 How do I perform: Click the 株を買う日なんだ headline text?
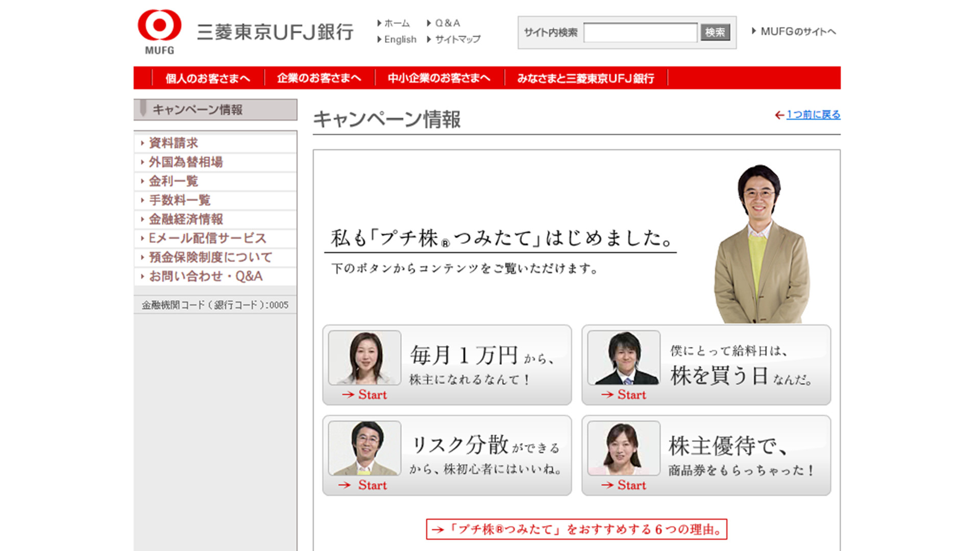[741, 376]
